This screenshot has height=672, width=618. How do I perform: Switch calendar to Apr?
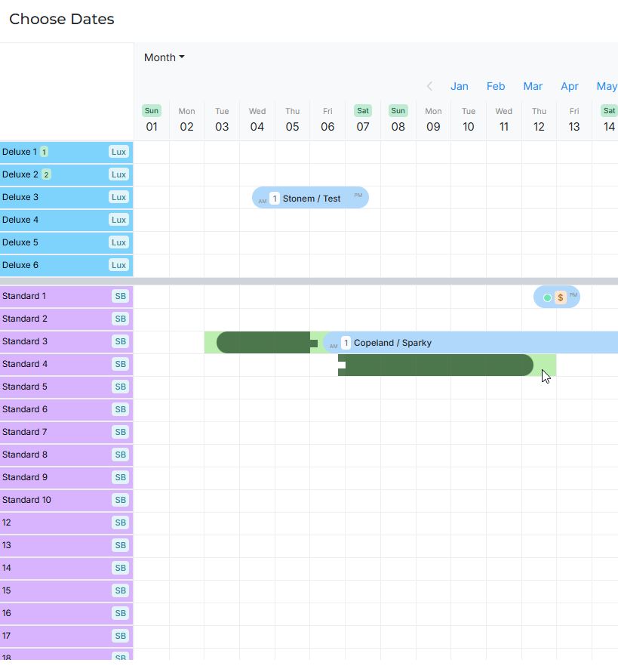coord(569,86)
